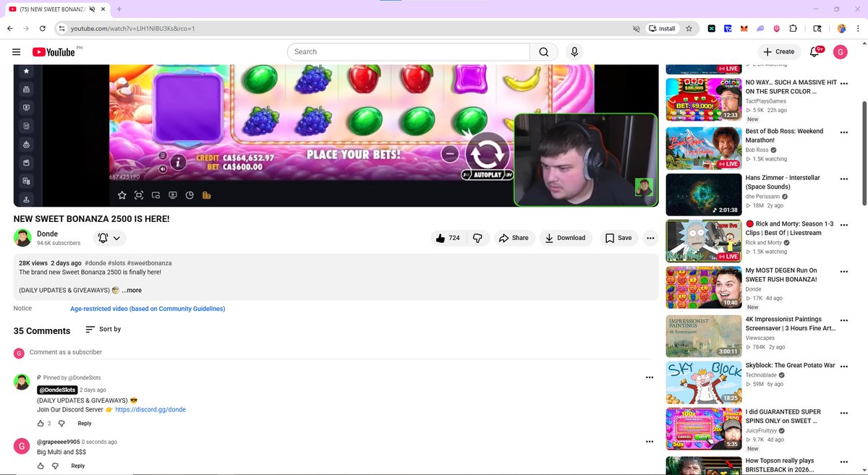Open the Chrome three-dot menu

(859, 28)
